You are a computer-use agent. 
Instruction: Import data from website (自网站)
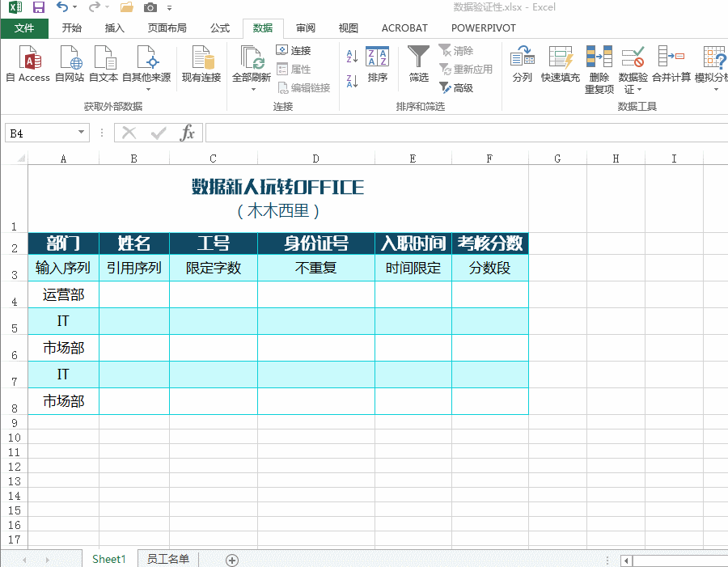pyautogui.click(x=70, y=64)
